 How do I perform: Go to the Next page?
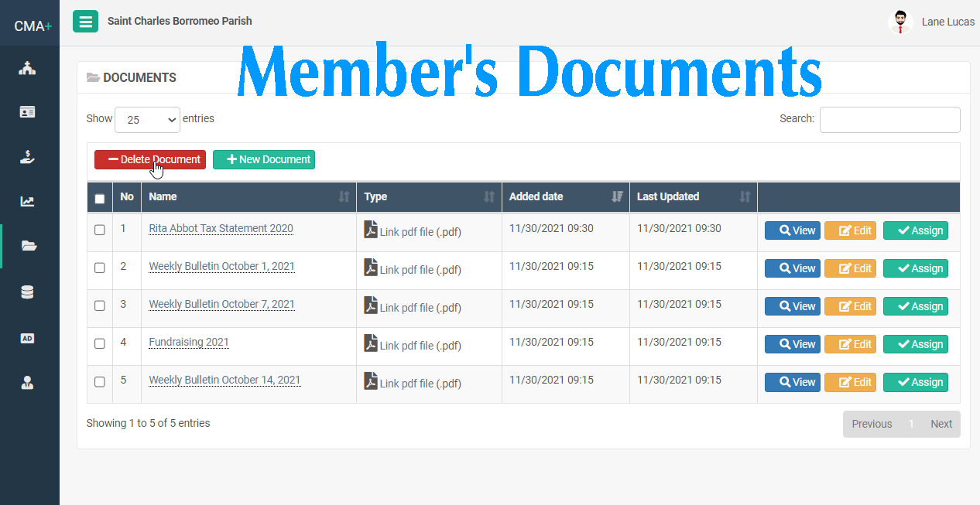941,424
